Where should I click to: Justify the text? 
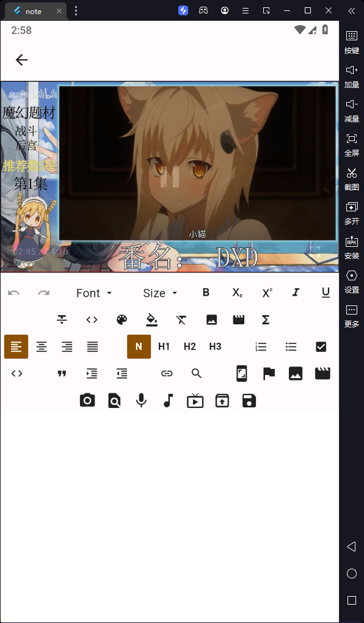[93, 346]
